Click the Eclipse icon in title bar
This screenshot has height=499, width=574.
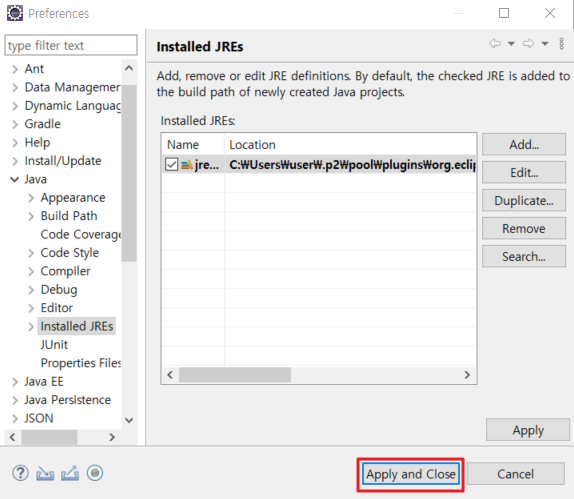click(x=15, y=13)
